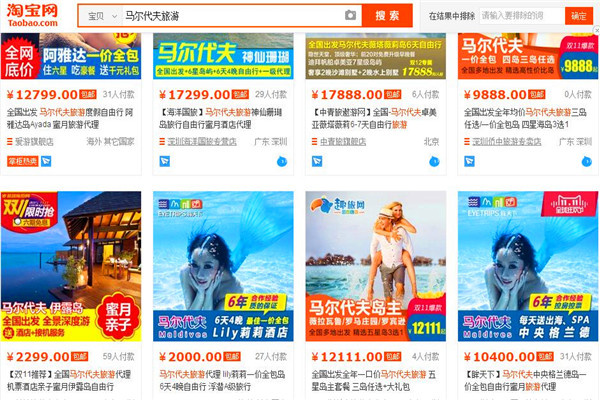Click the Wangwang chat icon for 中青旅旗舰店
The image size is (600, 400).
point(434,162)
